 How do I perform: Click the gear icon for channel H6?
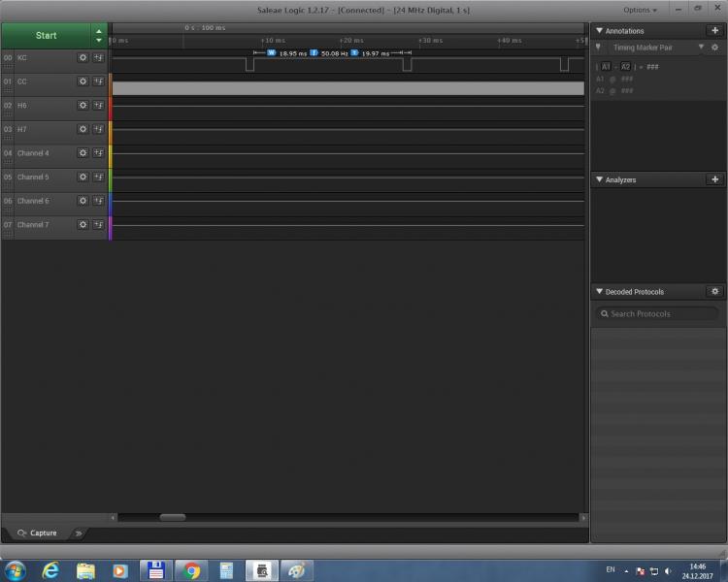point(83,105)
